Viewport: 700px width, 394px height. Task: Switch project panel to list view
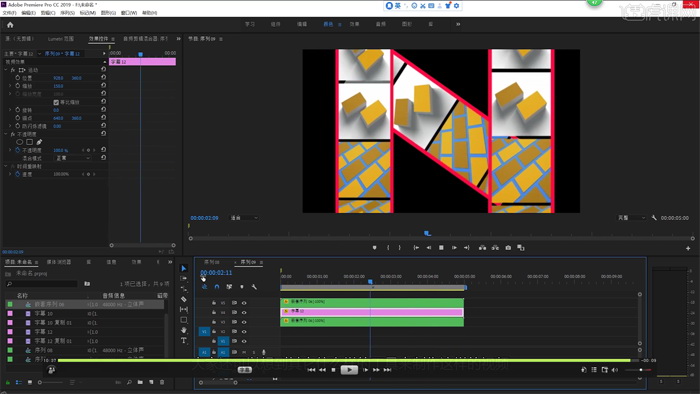19,382
